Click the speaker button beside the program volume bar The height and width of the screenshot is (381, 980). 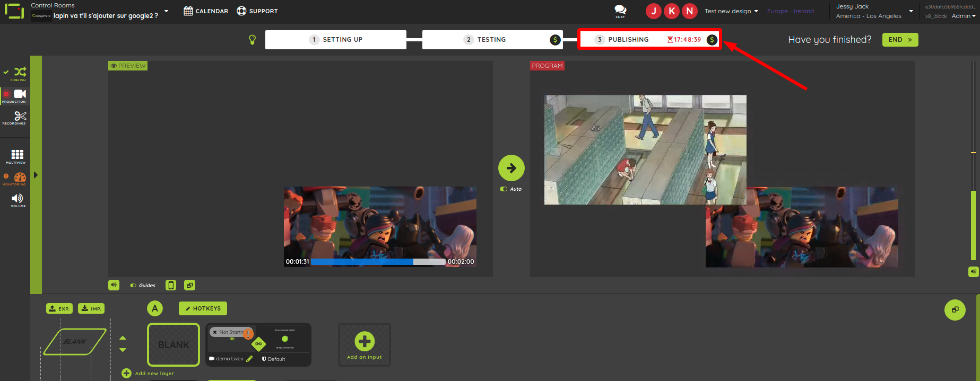(973, 271)
